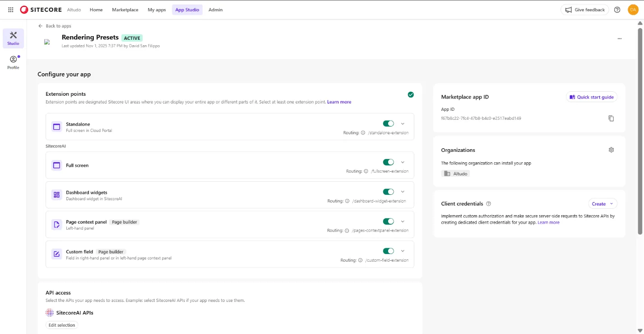The height and width of the screenshot is (334, 644).
Task: Expand the Dashboard widgets extension details
Action: click(x=403, y=191)
